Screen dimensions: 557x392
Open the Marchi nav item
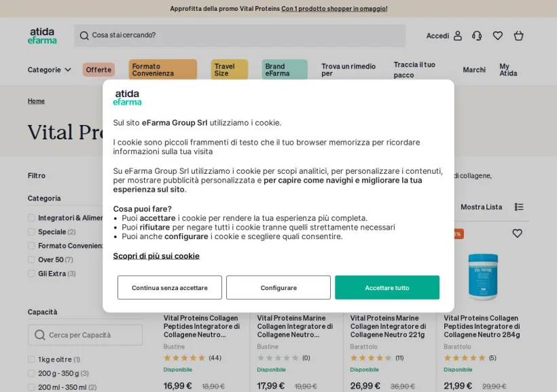pos(474,70)
